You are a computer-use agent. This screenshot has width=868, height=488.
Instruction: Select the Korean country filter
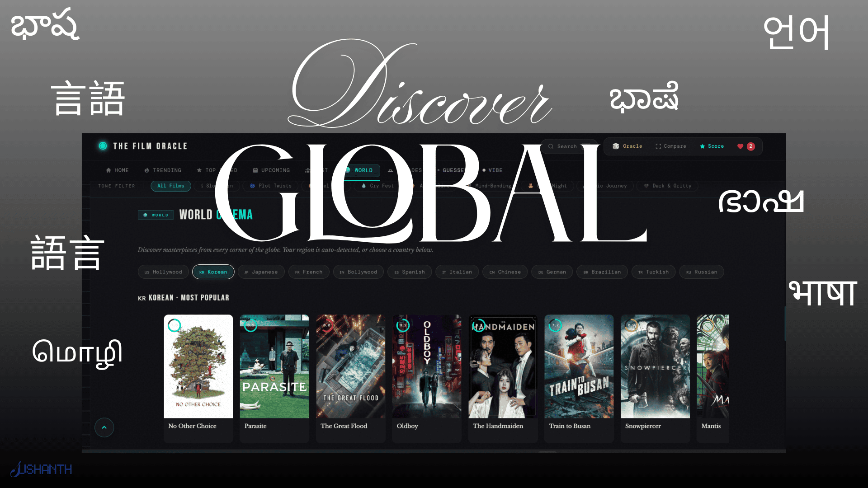(213, 272)
